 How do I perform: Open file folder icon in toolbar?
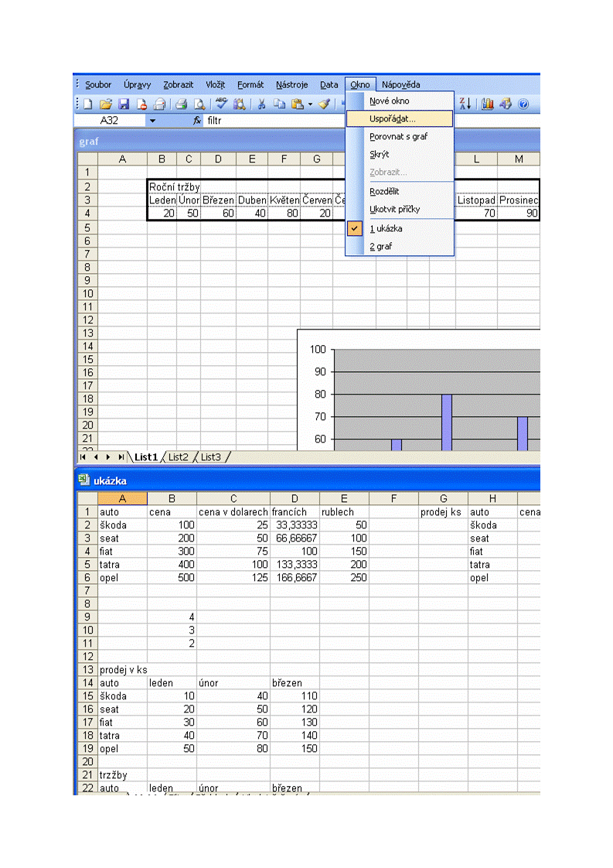tap(106, 104)
